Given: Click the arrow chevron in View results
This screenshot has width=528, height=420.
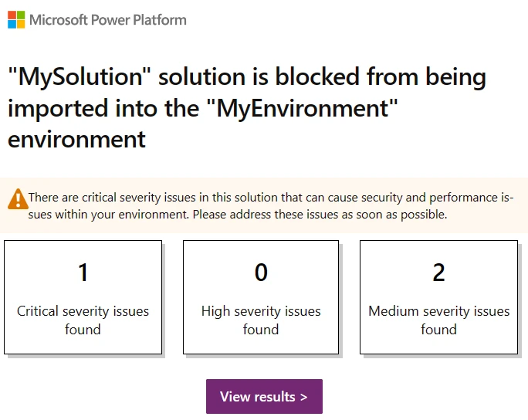Looking at the screenshot, I should [x=303, y=397].
